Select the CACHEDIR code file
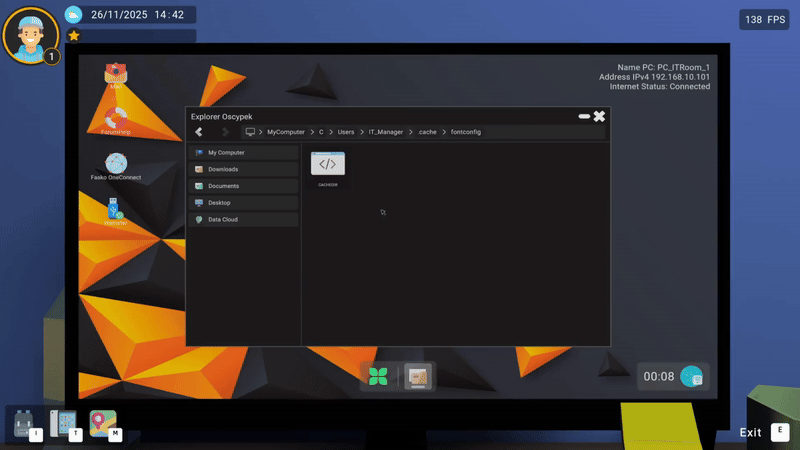 pos(328,169)
